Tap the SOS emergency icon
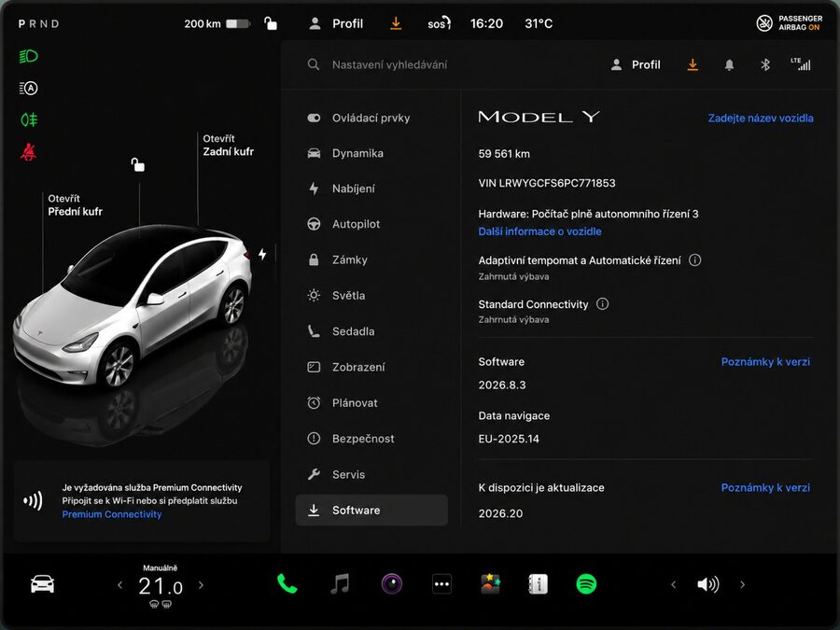The width and height of the screenshot is (840, 630). pos(439,23)
